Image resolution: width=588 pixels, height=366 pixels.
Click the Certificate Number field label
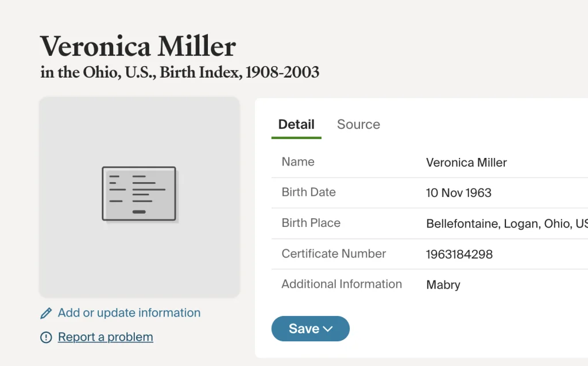coord(334,253)
